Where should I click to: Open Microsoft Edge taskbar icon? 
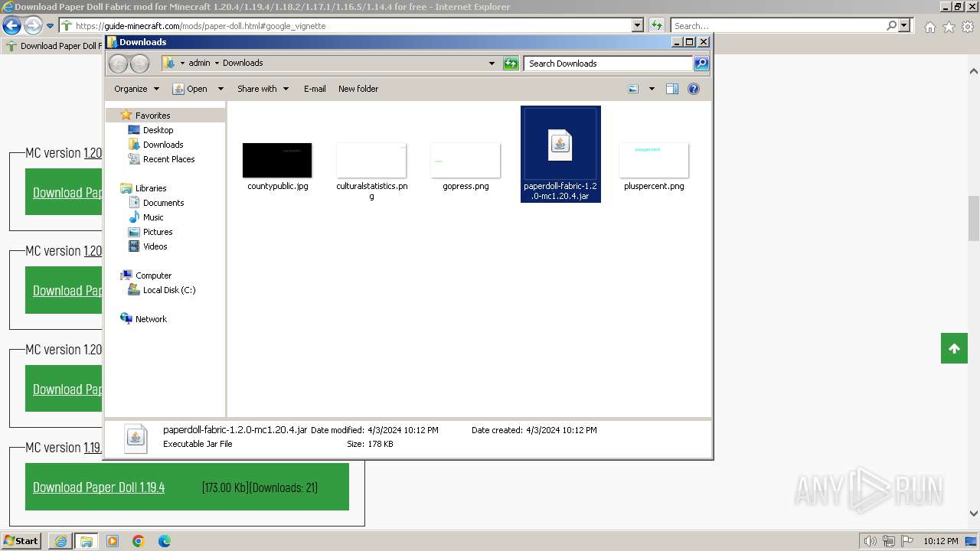coord(165,541)
